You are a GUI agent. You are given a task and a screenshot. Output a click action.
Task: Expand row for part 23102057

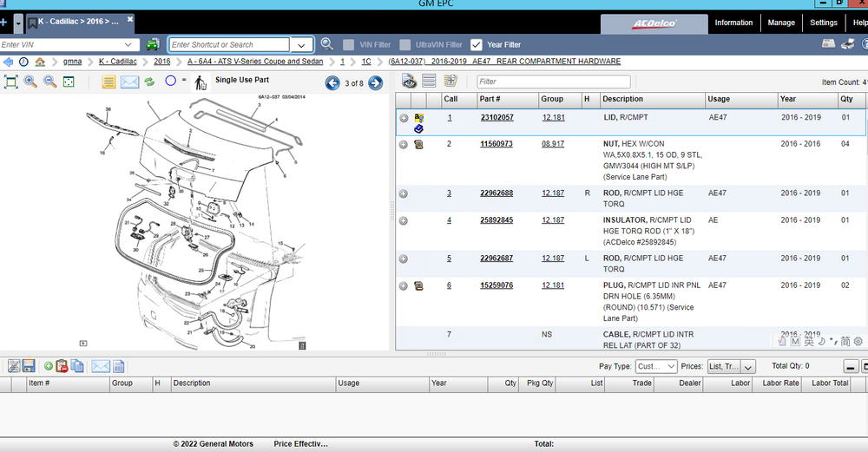(404, 118)
